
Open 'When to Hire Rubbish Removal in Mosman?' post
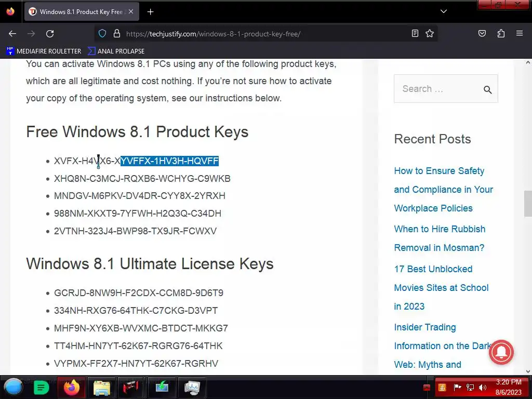click(x=440, y=238)
